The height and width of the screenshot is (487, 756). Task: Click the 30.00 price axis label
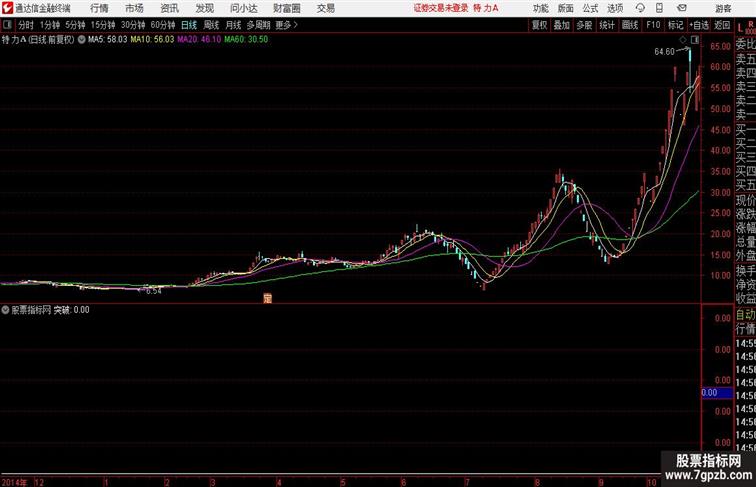[720, 192]
